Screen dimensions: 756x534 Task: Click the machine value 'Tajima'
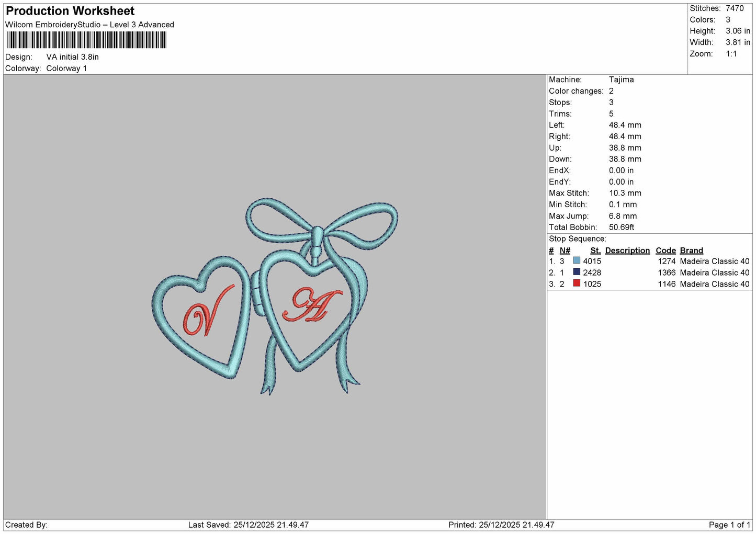coord(621,79)
